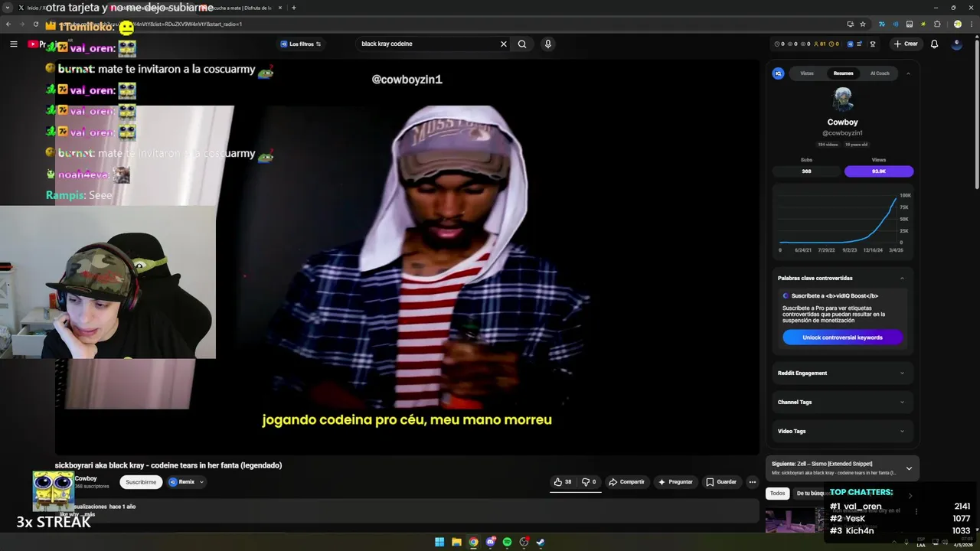Select the Views 93.9K stat button
The width and height of the screenshot is (980, 551).
point(879,171)
